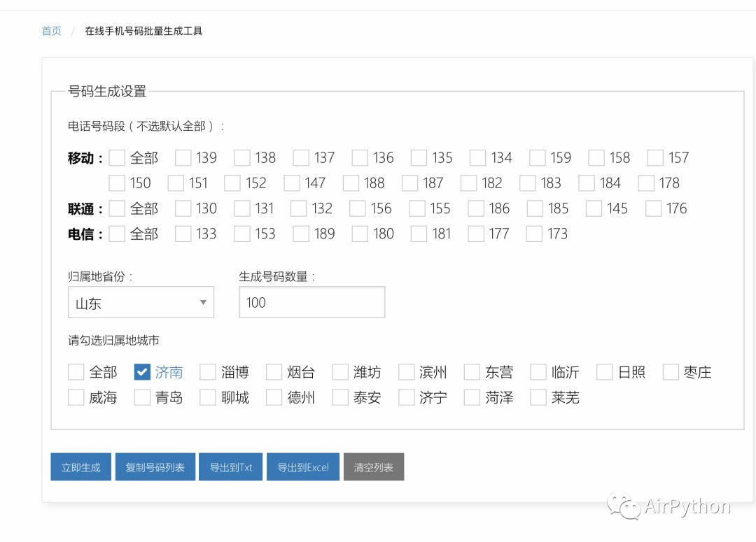The width and height of the screenshot is (756, 542).
Task: Enable the 滨州 city checkbox
Action: [407, 372]
